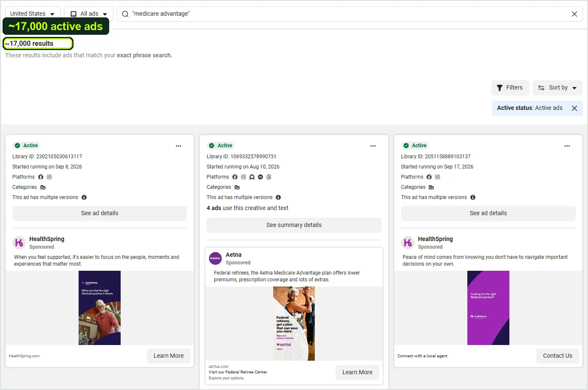
Task: Open more options for the Aetna ad
Action: [373, 146]
